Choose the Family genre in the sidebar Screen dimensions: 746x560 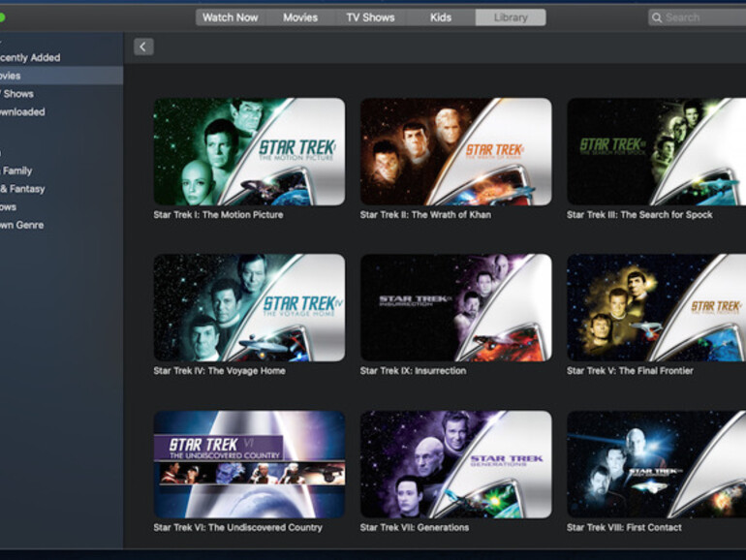(61, 171)
